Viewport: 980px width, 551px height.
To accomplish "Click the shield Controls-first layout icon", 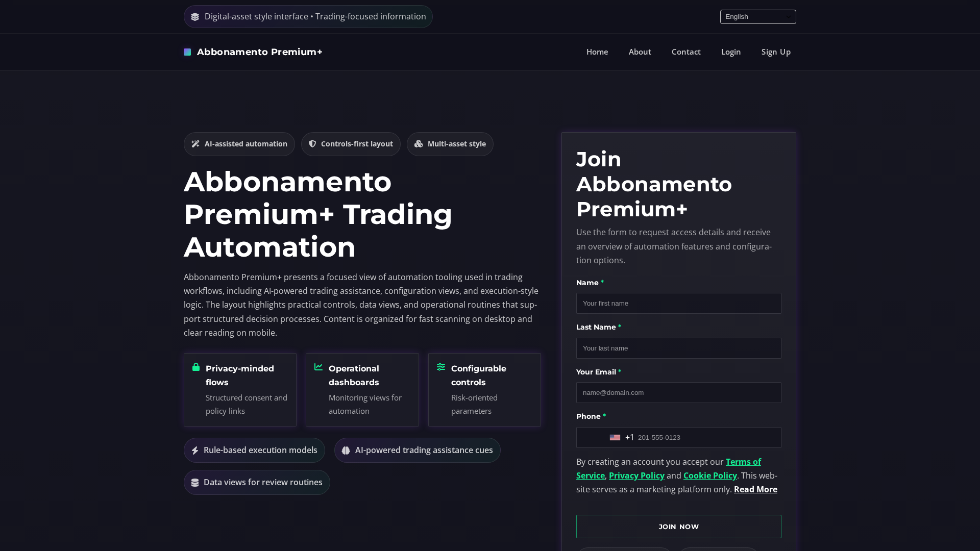I will [x=312, y=144].
